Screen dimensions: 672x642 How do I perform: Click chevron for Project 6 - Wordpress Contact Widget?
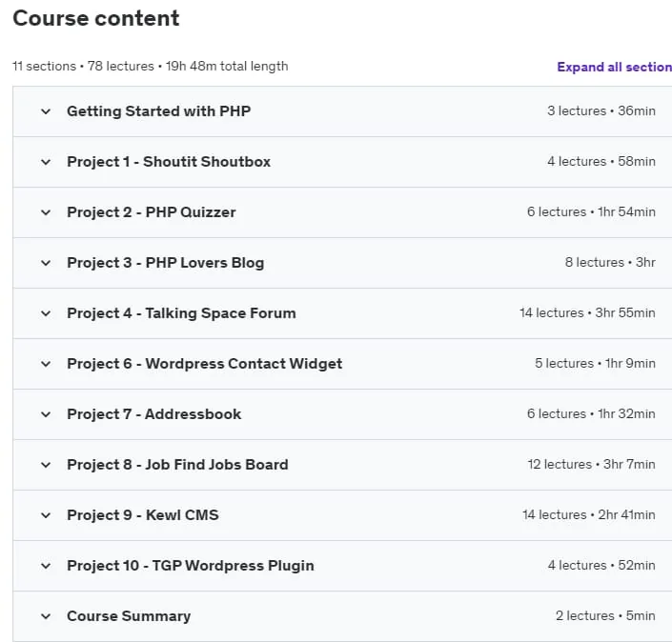coord(46,364)
